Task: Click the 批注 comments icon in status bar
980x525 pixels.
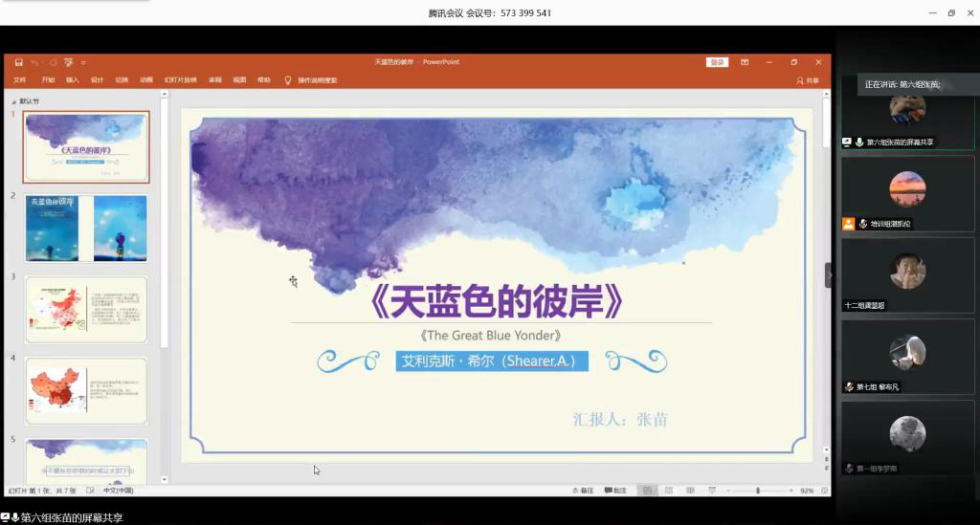Action: pyautogui.click(x=615, y=491)
